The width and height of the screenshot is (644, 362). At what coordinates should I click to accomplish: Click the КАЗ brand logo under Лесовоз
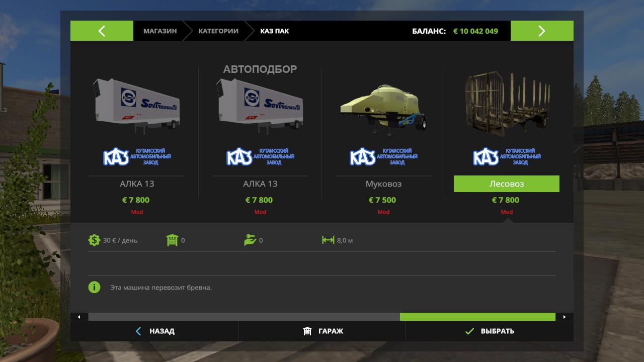point(507,157)
